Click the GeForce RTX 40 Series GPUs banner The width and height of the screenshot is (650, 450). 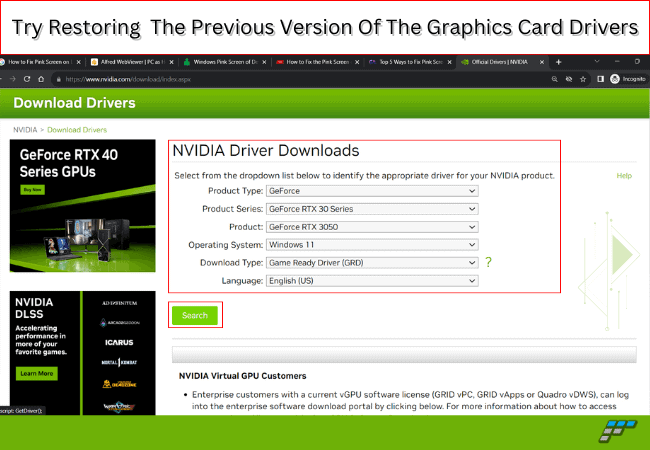click(x=82, y=206)
